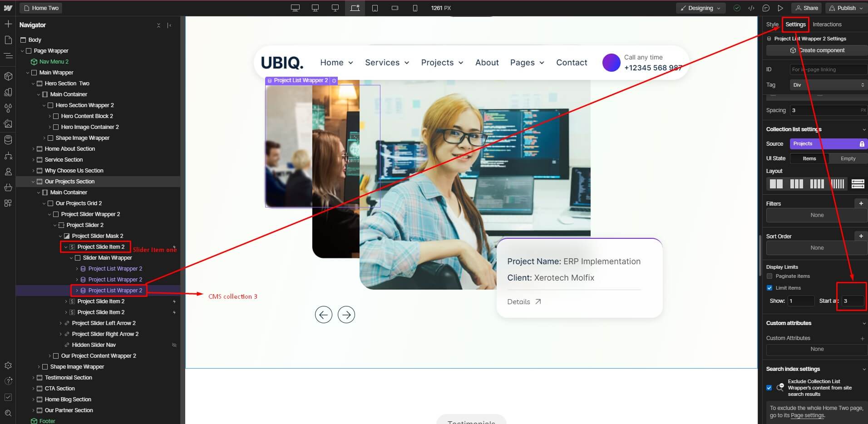Collapse the Our Projects Section tree node
Screen dimensions: 868x424
point(33,182)
